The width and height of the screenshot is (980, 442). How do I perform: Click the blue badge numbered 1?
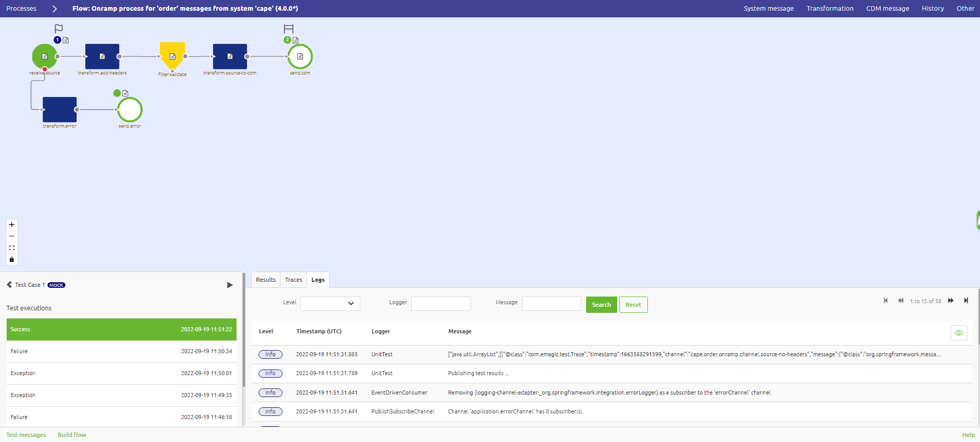(57, 40)
